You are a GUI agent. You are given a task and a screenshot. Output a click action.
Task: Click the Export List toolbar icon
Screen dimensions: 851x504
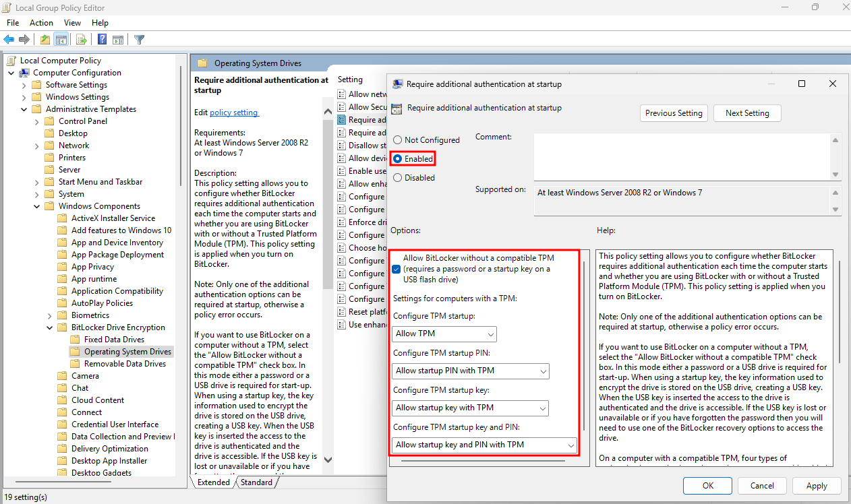81,40
